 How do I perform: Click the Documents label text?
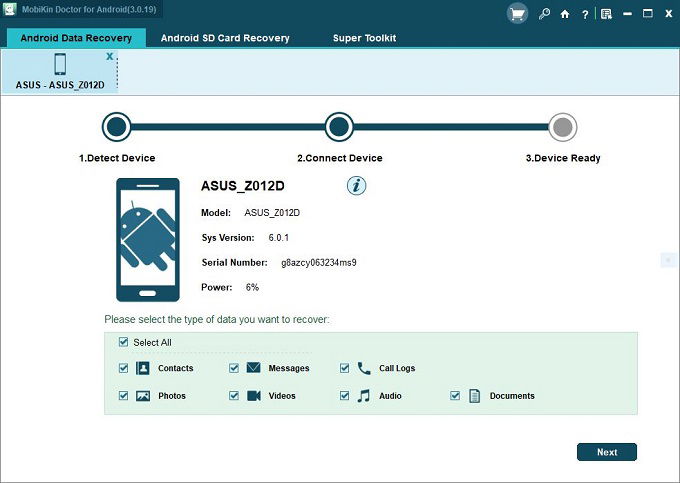pyautogui.click(x=512, y=396)
